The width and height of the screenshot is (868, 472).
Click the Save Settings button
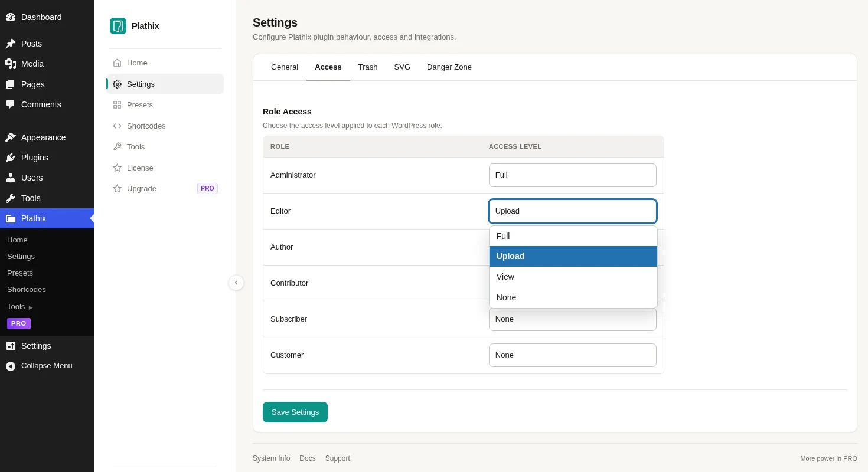click(x=295, y=412)
